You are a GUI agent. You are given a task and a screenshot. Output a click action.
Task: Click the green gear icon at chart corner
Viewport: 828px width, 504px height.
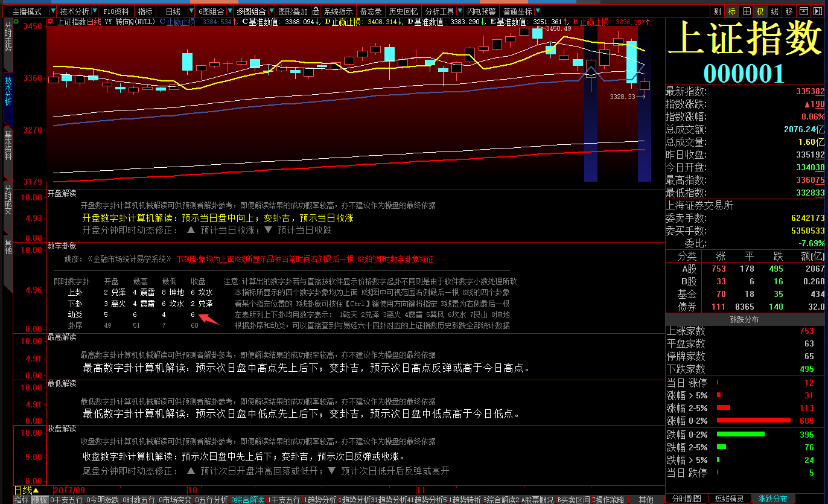pyautogui.click(x=17, y=22)
